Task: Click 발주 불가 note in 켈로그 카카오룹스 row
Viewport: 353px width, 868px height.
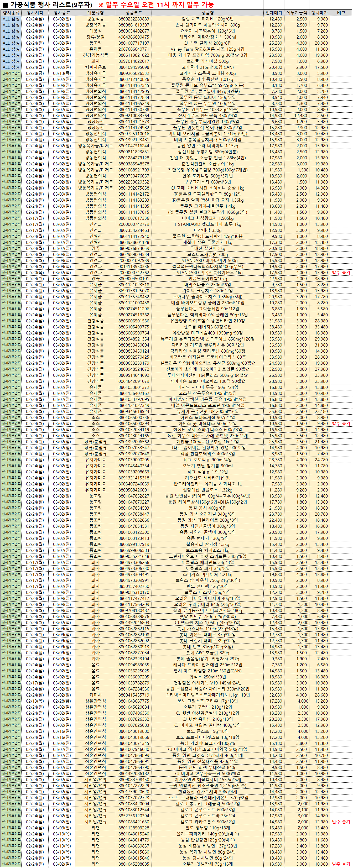Action: 341,822
